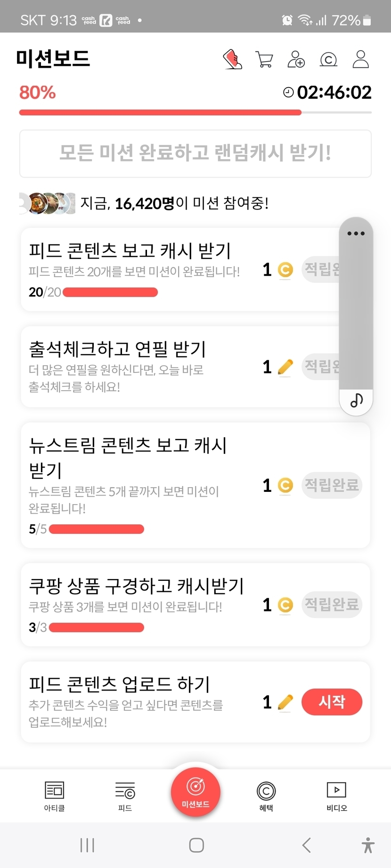Image resolution: width=391 pixels, height=868 pixels.
Task: Tap the invite friend icon
Action: point(296,60)
